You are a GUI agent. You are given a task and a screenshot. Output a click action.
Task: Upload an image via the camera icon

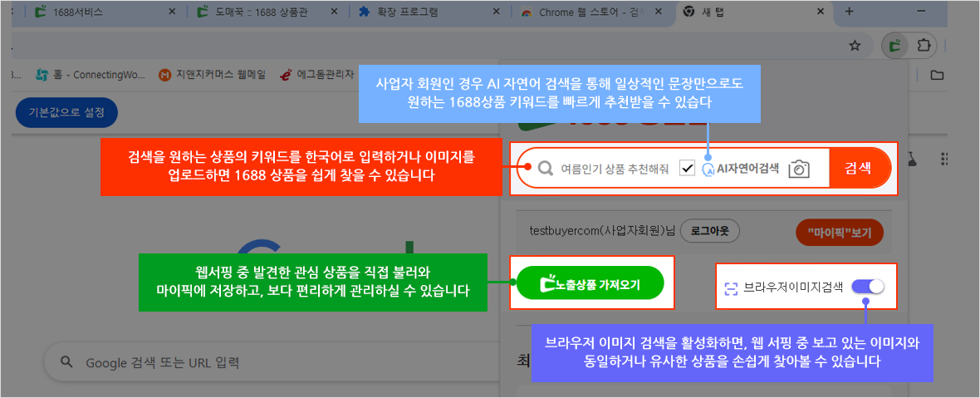click(x=800, y=168)
